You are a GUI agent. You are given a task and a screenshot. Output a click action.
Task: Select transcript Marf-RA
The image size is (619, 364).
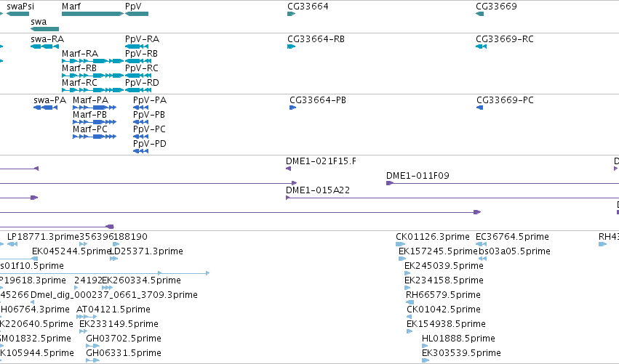[x=93, y=61]
